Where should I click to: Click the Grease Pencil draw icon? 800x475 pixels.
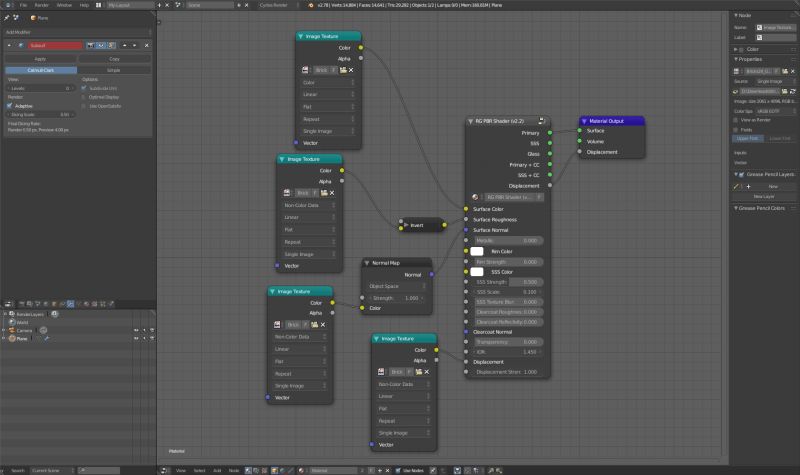pyautogui.click(x=736, y=187)
